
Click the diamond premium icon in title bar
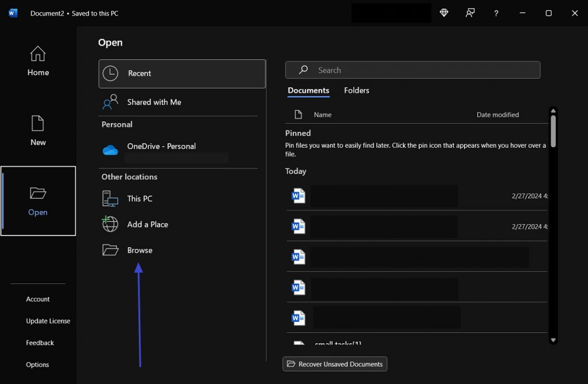(444, 13)
